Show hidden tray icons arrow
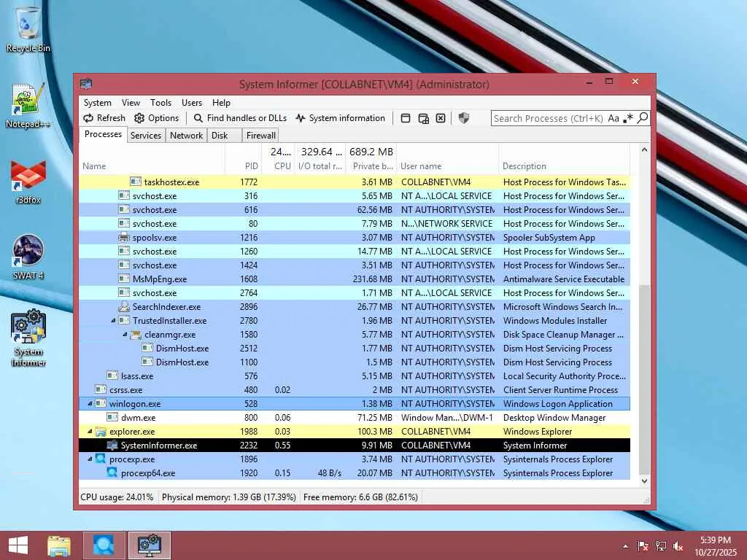This screenshot has height=560, width=747. (x=625, y=546)
